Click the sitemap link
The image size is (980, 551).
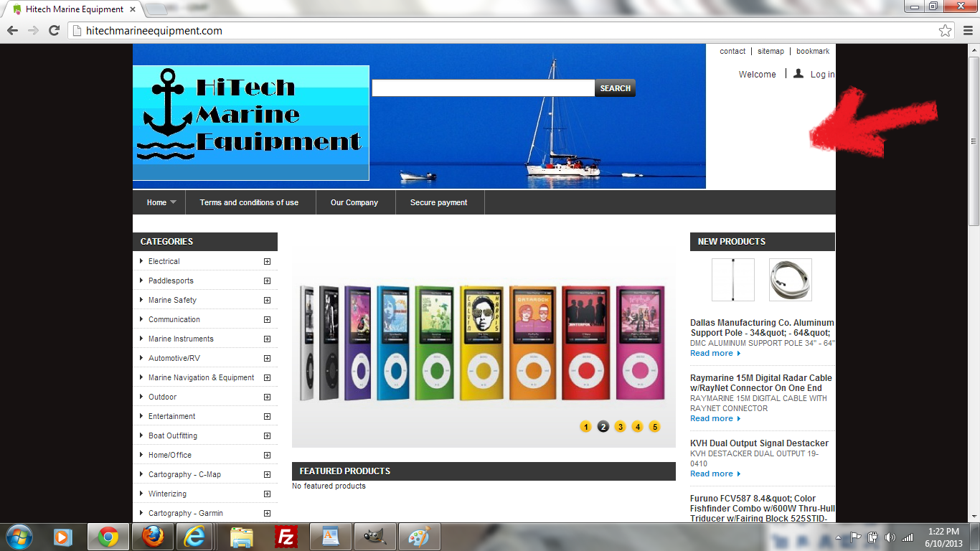771,51
